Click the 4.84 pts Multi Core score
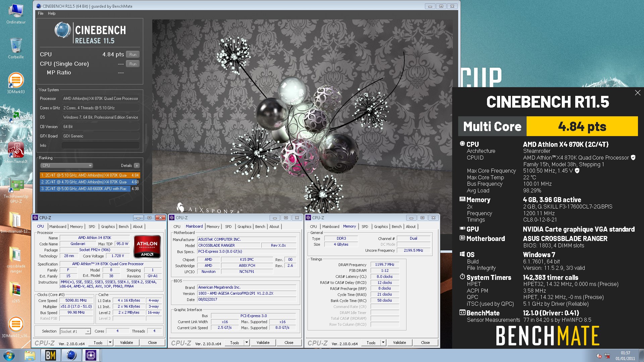The width and height of the screenshot is (644, 362). click(582, 126)
